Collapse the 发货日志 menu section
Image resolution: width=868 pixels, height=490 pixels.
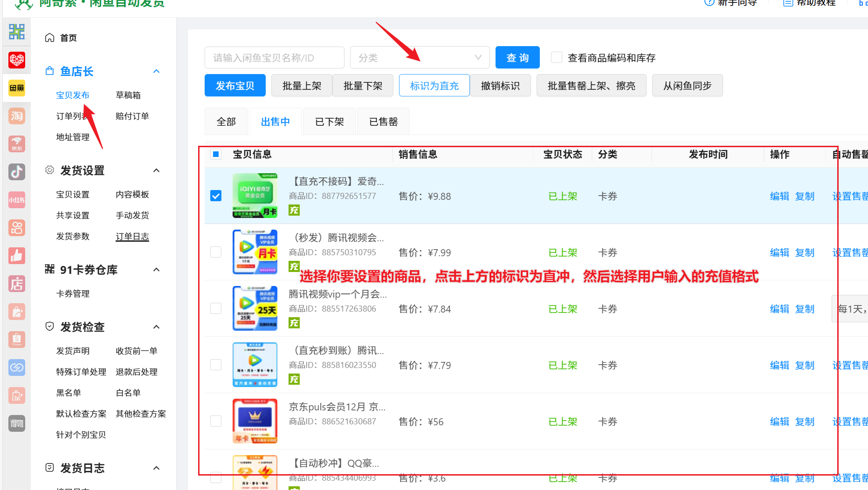(x=157, y=468)
